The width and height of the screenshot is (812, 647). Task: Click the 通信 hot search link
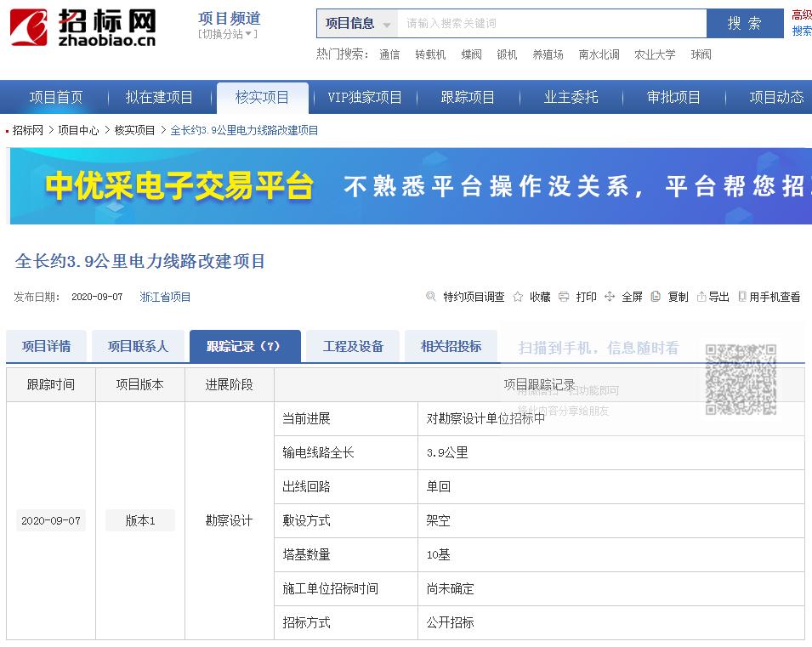[x=388, y=54]
